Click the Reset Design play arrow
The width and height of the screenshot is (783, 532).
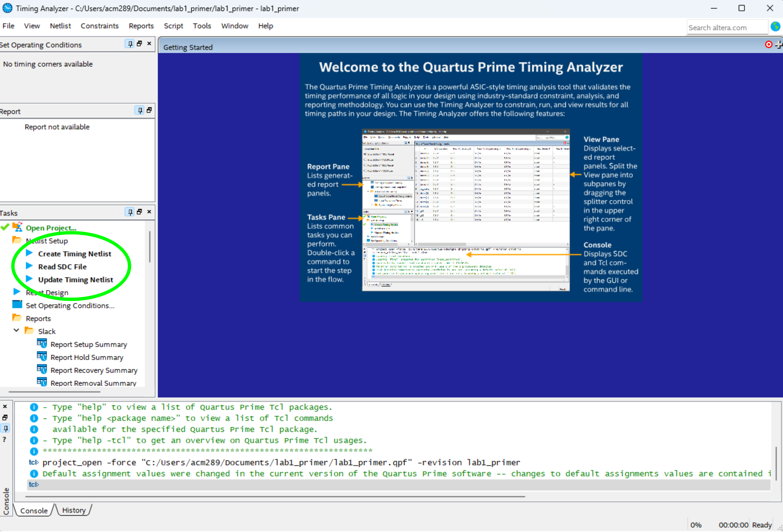coord(17,292)
